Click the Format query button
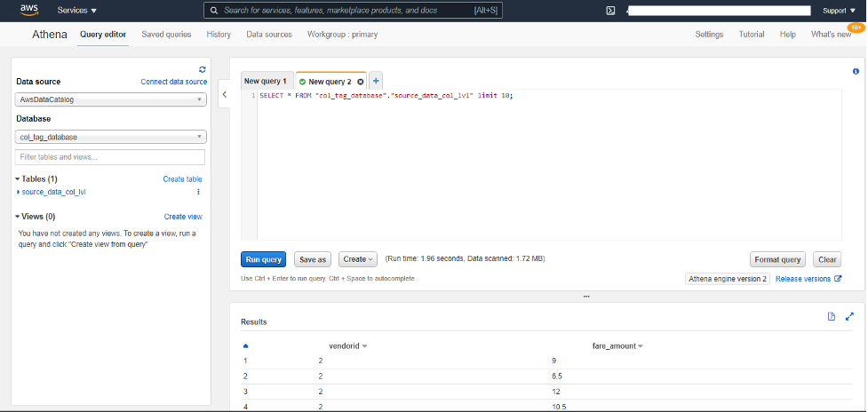Screen dimensions: 868x412 tap(777, 259)
